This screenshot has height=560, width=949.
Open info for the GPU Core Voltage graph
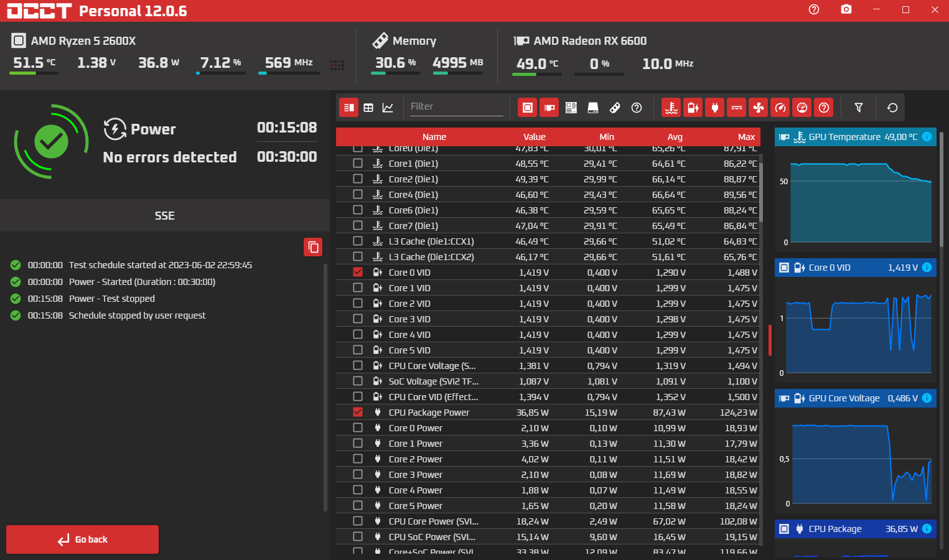(x=927, y=398)
